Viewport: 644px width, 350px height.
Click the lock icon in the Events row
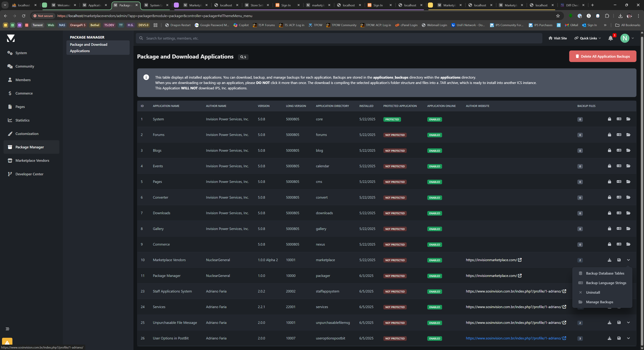609,166
